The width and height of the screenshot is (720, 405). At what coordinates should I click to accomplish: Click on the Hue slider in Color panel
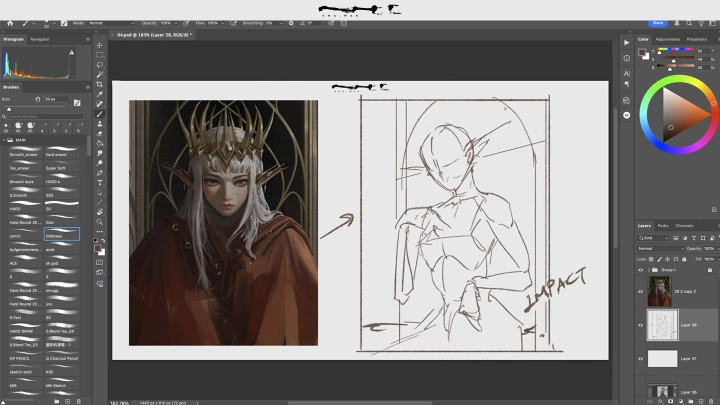coord(675,49)
